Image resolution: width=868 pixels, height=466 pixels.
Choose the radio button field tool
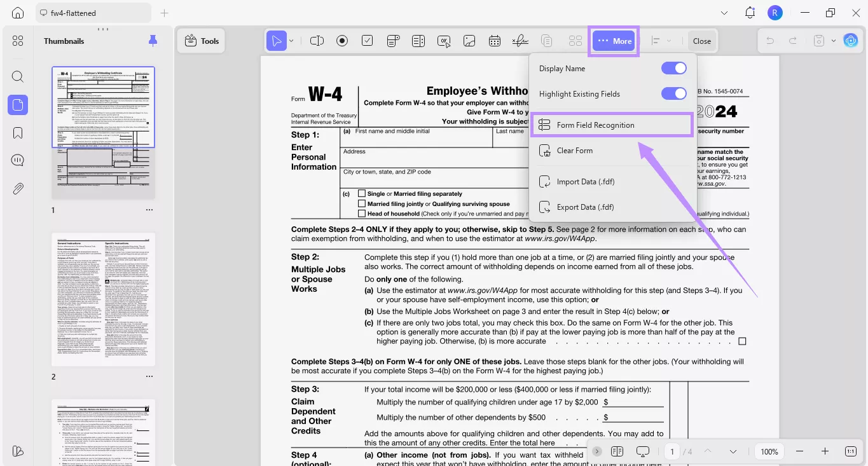point(342,41)
